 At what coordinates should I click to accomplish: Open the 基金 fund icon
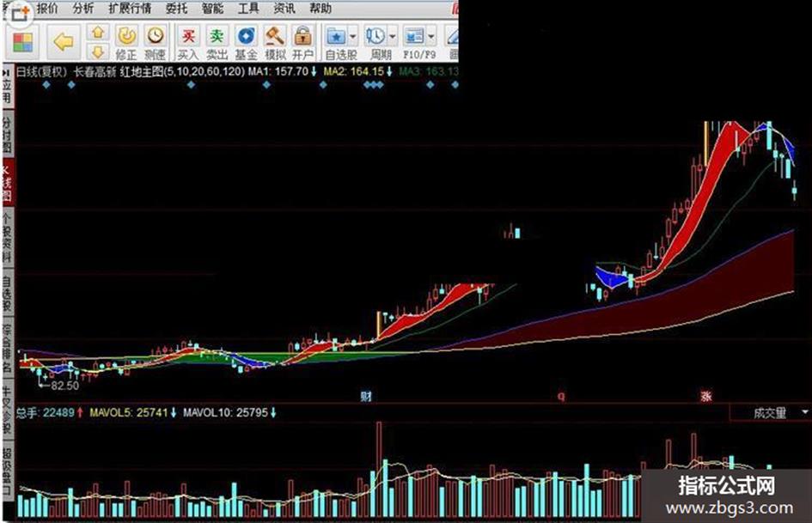click(246, 36)
